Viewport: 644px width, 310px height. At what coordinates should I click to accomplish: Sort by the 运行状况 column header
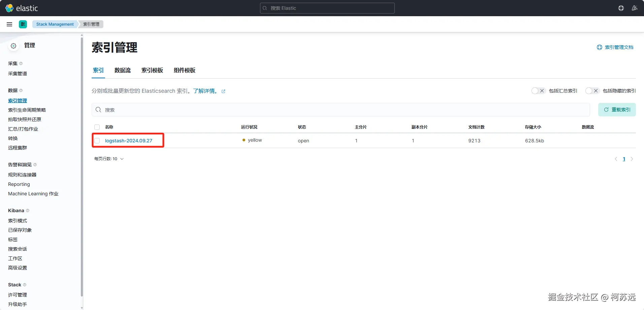tap(249, 127)
